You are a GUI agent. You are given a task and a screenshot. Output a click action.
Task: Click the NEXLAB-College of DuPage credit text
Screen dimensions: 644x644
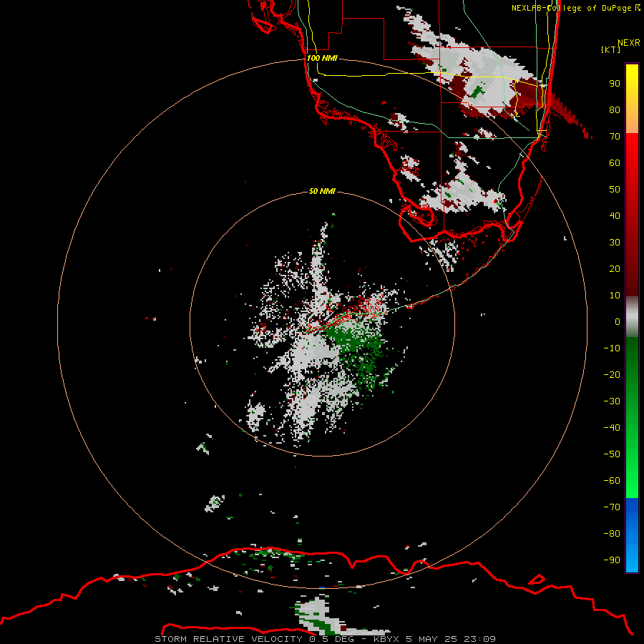(x=575, y=8)
